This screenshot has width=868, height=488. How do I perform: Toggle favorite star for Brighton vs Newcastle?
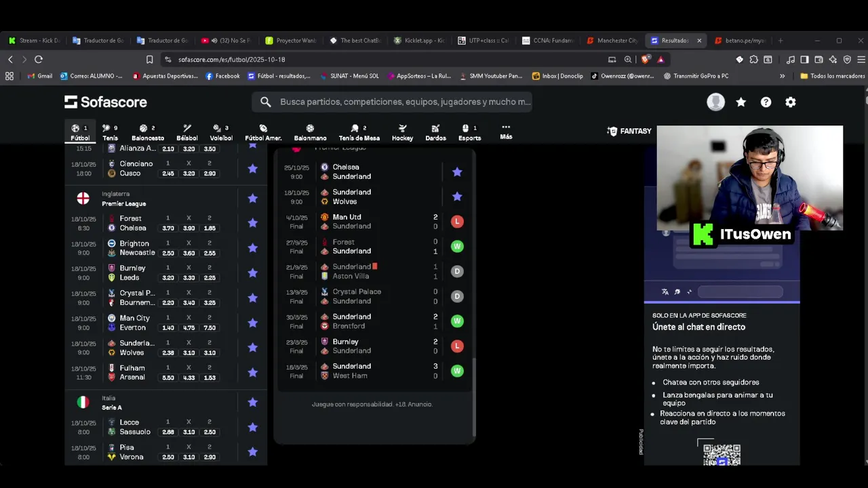click(253, 248)
